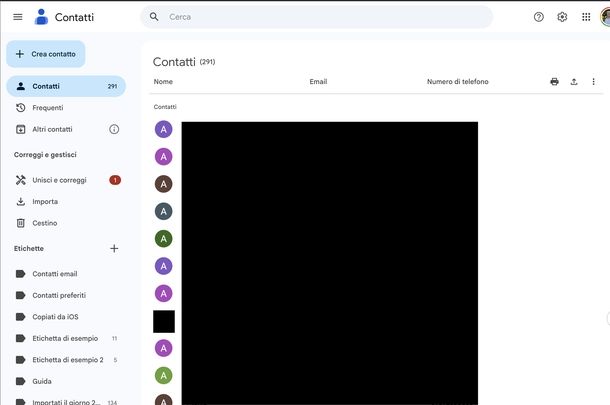Screen dimensions: 610x405
Task: Click the Numero di telefono header
Action: (x=458, y=82)
